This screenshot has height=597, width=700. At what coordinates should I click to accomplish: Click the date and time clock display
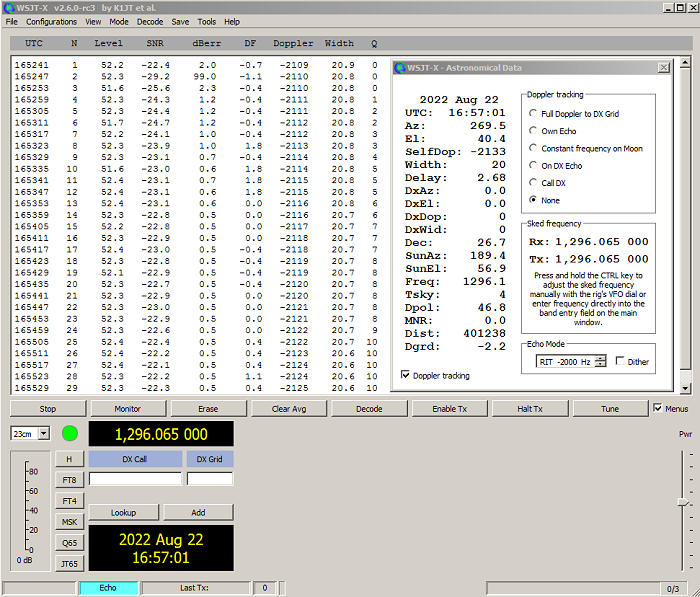point(161,548)
